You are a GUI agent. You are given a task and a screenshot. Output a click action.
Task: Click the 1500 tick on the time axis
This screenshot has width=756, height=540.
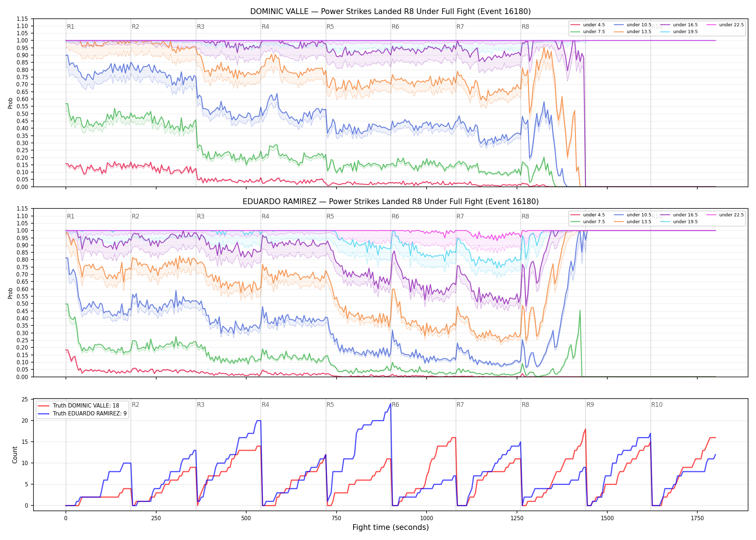(607, 518)
